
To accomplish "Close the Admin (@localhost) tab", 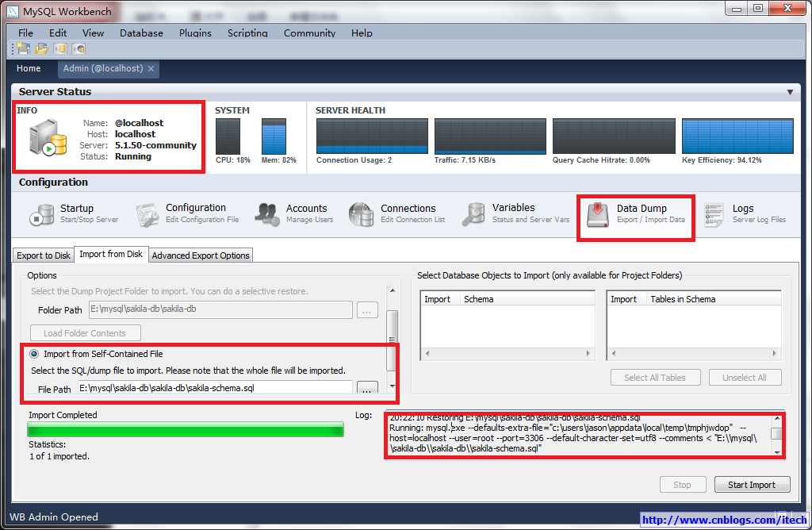I will pos(151,69).
